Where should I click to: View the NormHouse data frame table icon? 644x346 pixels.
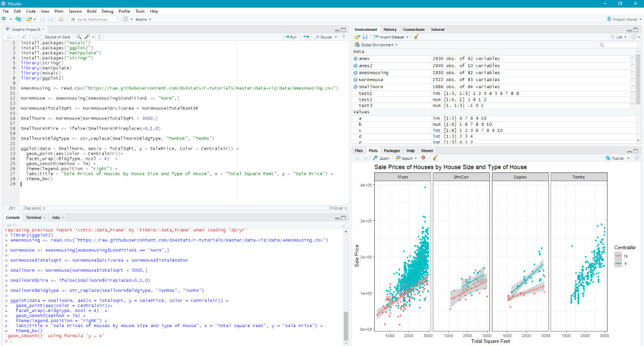point(633,80)
